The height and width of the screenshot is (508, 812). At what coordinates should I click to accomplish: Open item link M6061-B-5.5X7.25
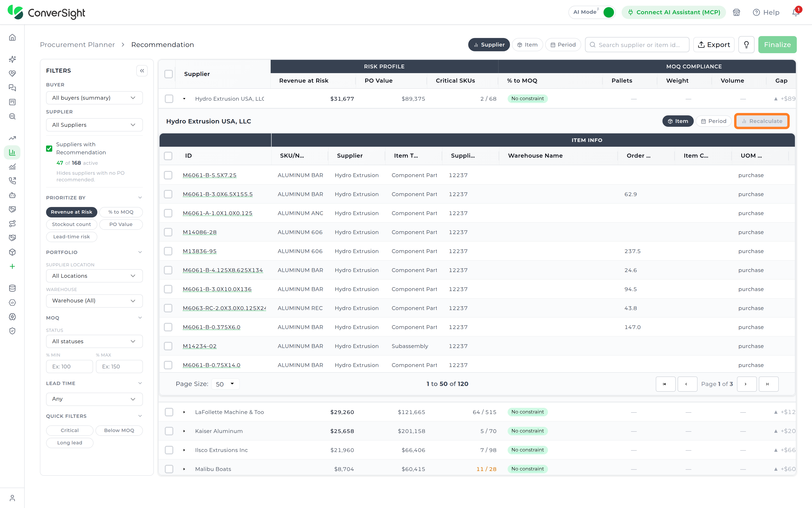pos(210,175)
